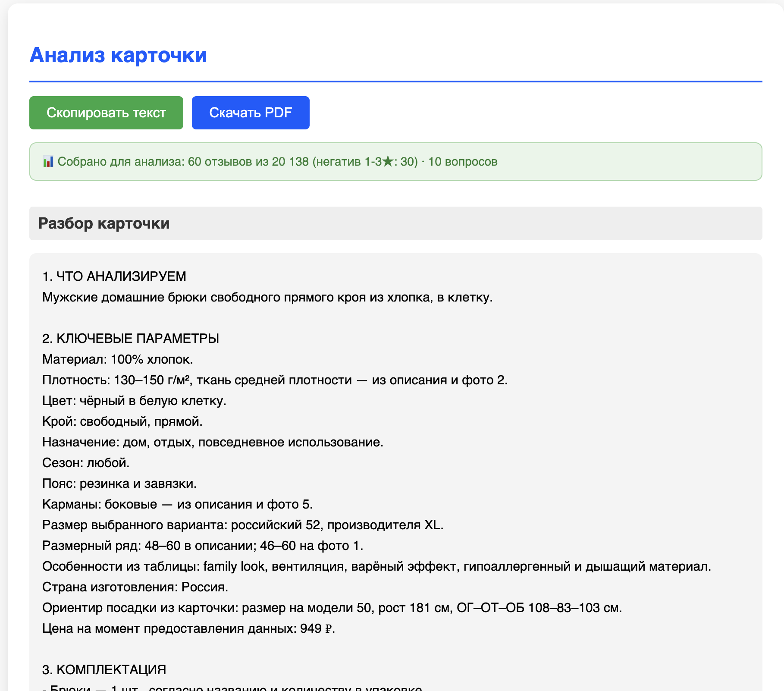This screenshot has width=784, height=691.
Task: Click the heading 1. ЧТО АНАЛИЗИРУЕМ
Action: [x=114, y=276]
